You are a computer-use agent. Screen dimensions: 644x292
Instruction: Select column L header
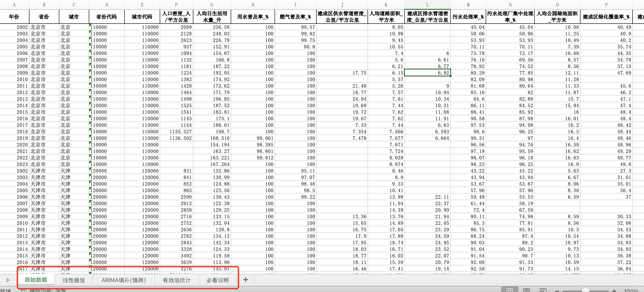coord(427,4)
